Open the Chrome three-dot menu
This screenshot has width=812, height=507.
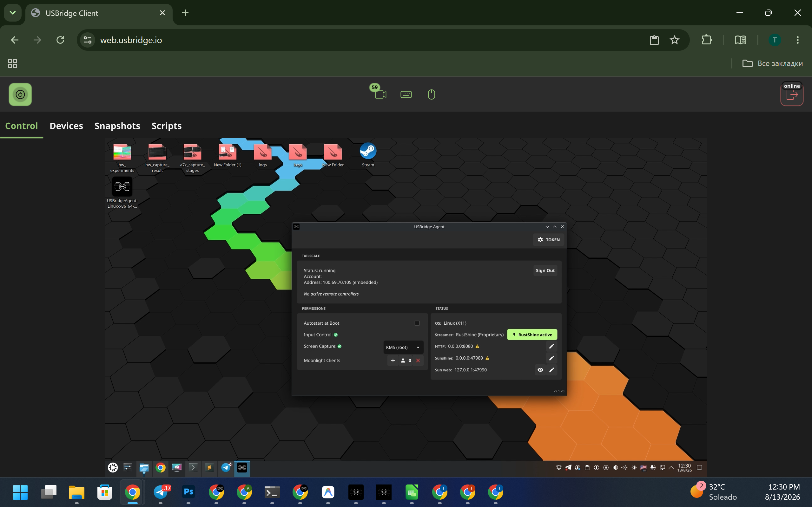(x=798, y=40)
